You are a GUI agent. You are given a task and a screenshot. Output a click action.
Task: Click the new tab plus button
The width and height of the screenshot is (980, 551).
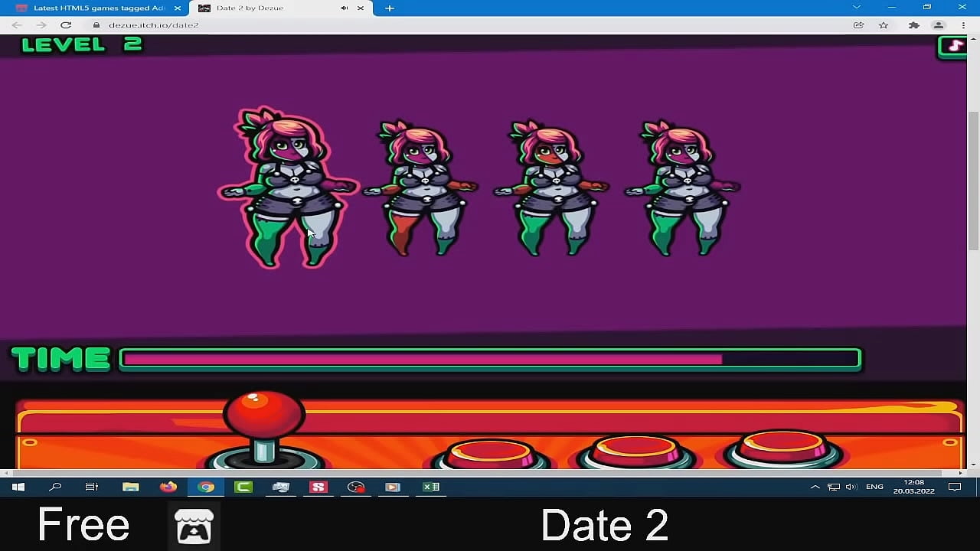pos(389,8)
